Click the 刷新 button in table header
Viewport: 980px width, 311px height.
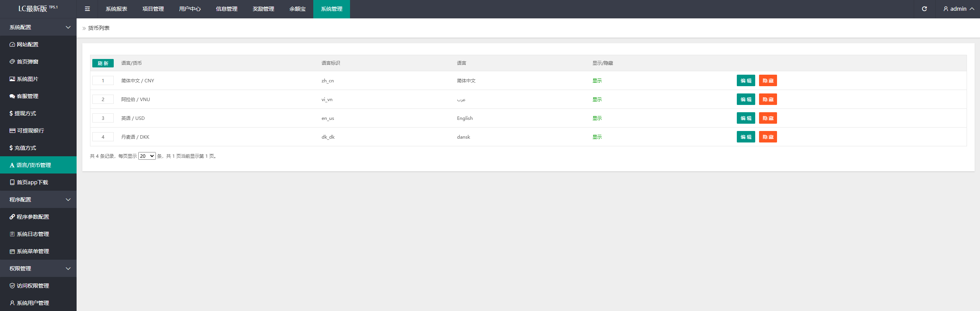(x=103, y=63)
